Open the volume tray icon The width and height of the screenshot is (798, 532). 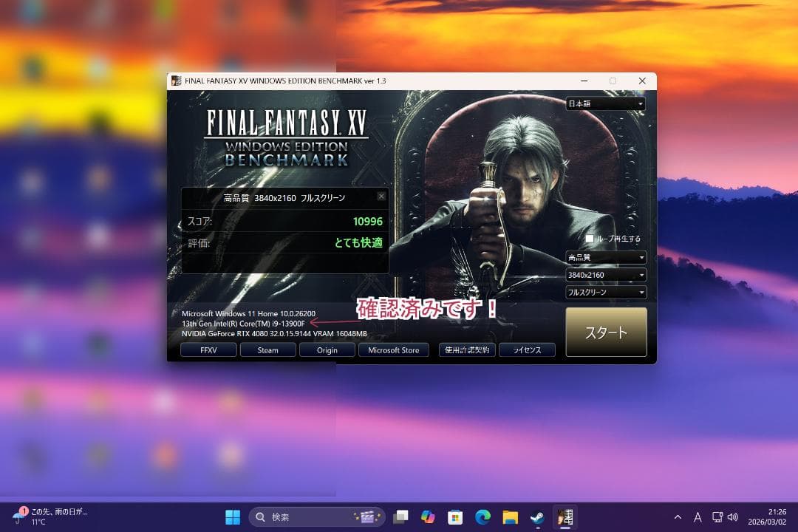tap(733, 517)
